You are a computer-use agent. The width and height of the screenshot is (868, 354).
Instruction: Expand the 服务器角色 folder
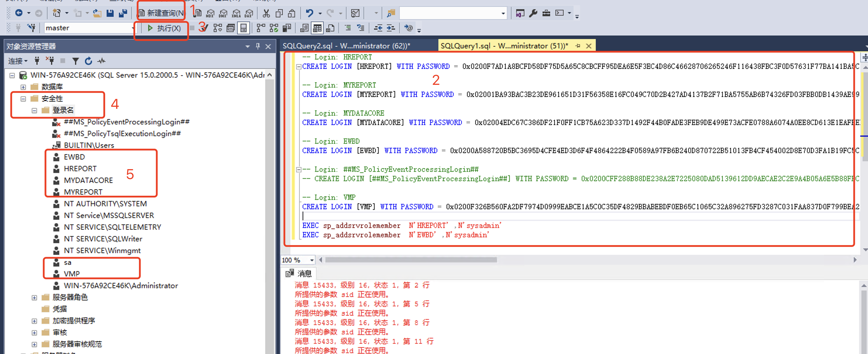pos(34,298)
